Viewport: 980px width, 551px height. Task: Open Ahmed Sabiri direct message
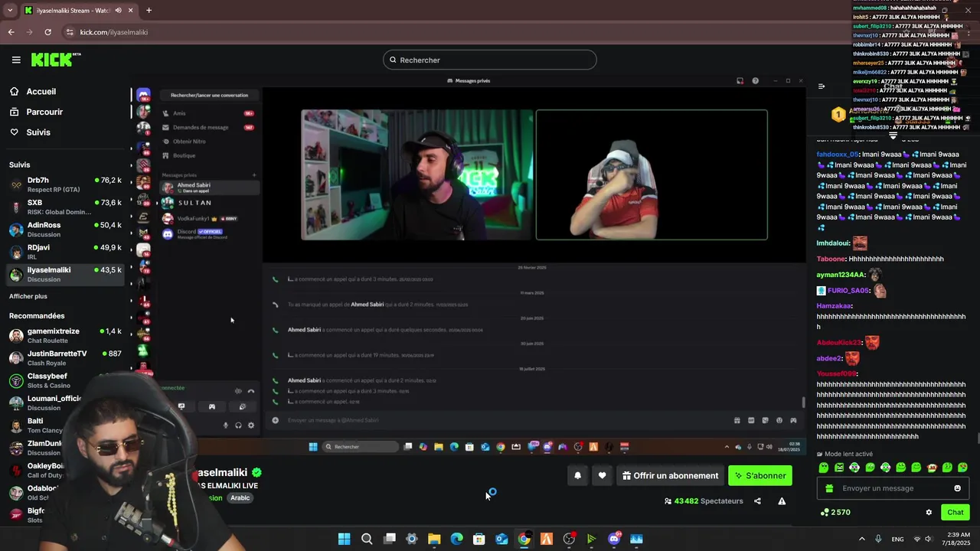click(x=209, y=187)
